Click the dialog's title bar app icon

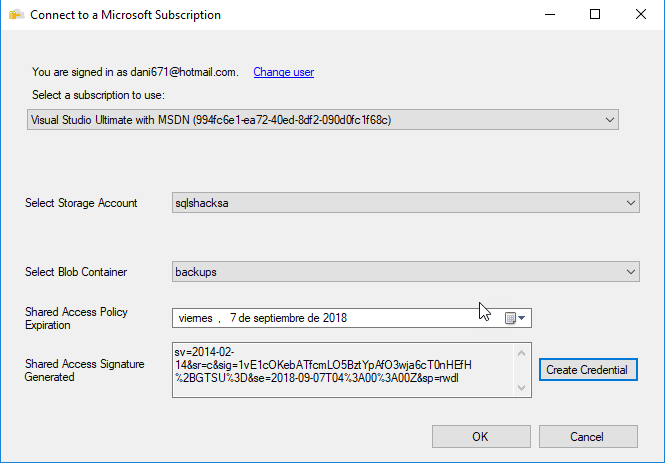coord(16,15)
